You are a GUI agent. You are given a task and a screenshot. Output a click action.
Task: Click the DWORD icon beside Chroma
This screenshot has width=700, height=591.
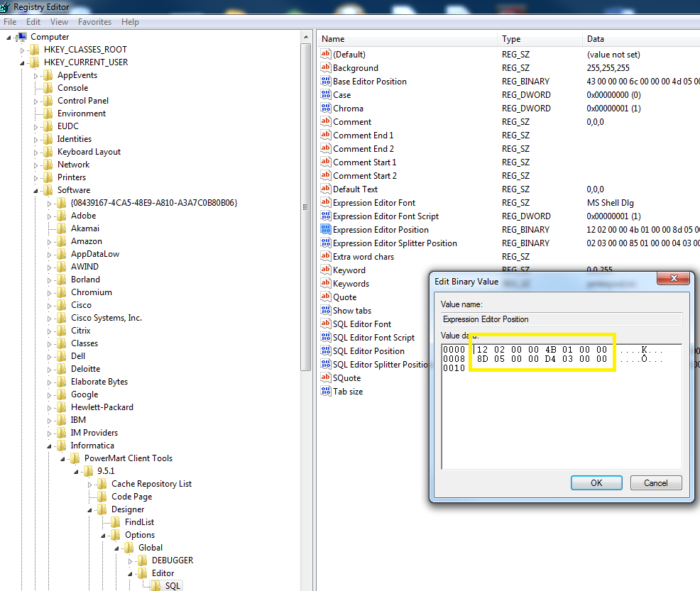[324, 108]
